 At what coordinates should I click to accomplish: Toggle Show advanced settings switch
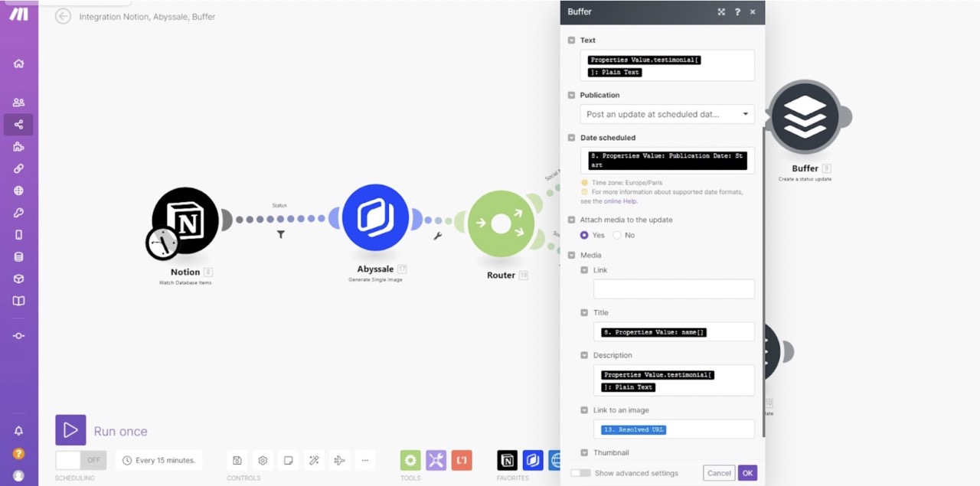[580, 473]
